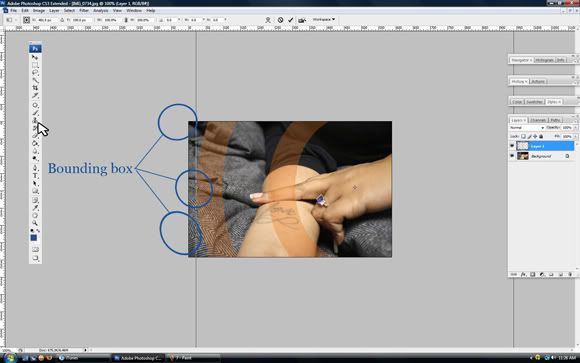This screenshot has width=580, height=363.
Task: Open the Fill slider arrow
Action: coord(576,137)
